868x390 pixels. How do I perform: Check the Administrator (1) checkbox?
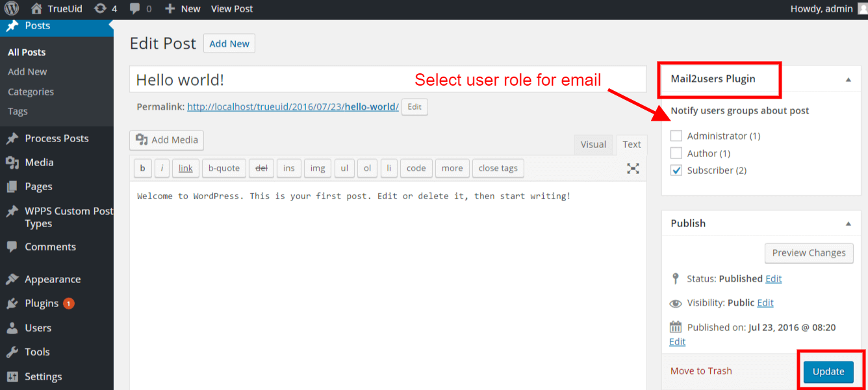(676, 136)
